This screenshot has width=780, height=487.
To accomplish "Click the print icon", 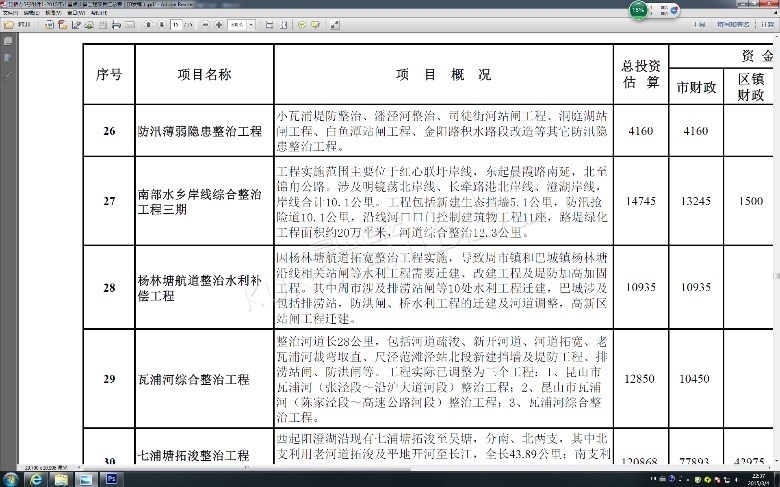I will (x=116, y=24).
